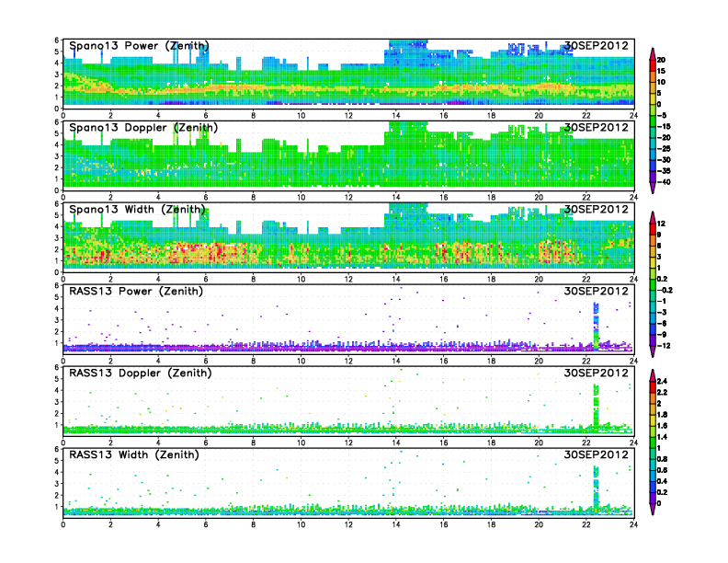Click the "Spano13 Doppler (Zenith)" panel title

[143, 128]
